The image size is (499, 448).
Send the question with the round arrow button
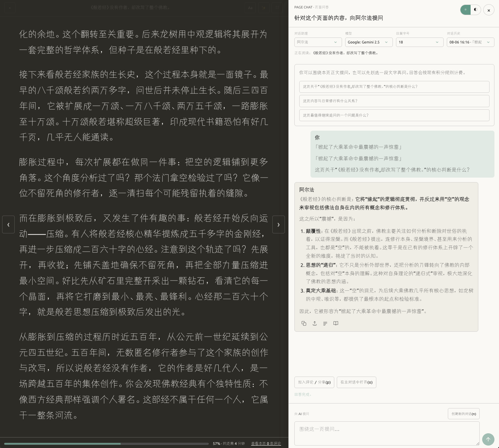point(488,439)
